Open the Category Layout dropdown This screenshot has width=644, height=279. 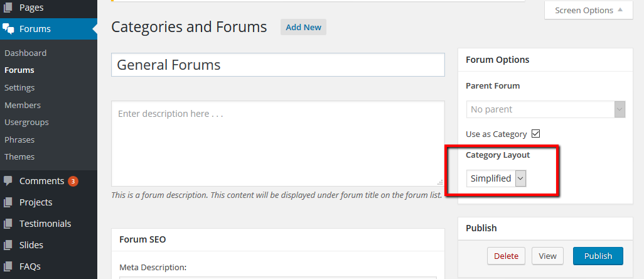(496, 178)
